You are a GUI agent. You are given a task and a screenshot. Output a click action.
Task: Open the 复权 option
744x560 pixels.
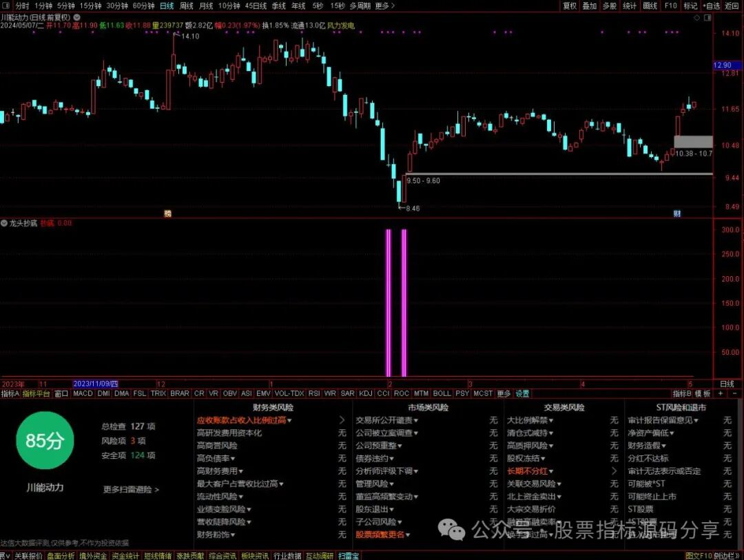coord(570,6)
